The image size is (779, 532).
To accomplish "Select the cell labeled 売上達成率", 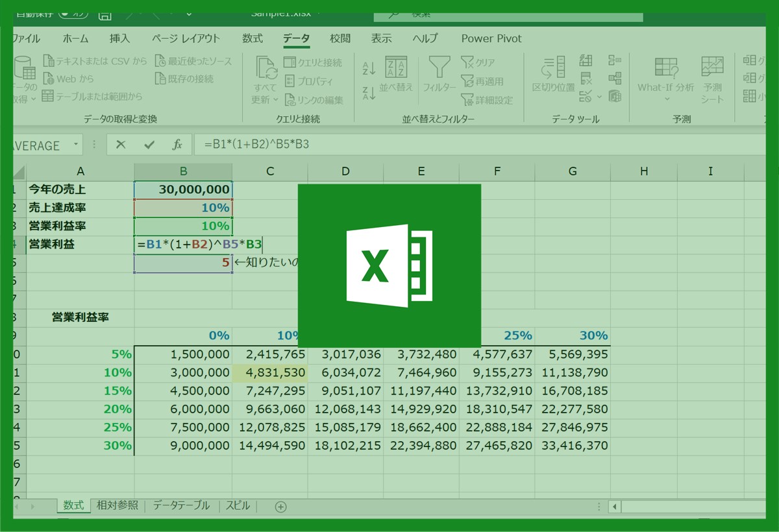I will click(x=80, y=208).
